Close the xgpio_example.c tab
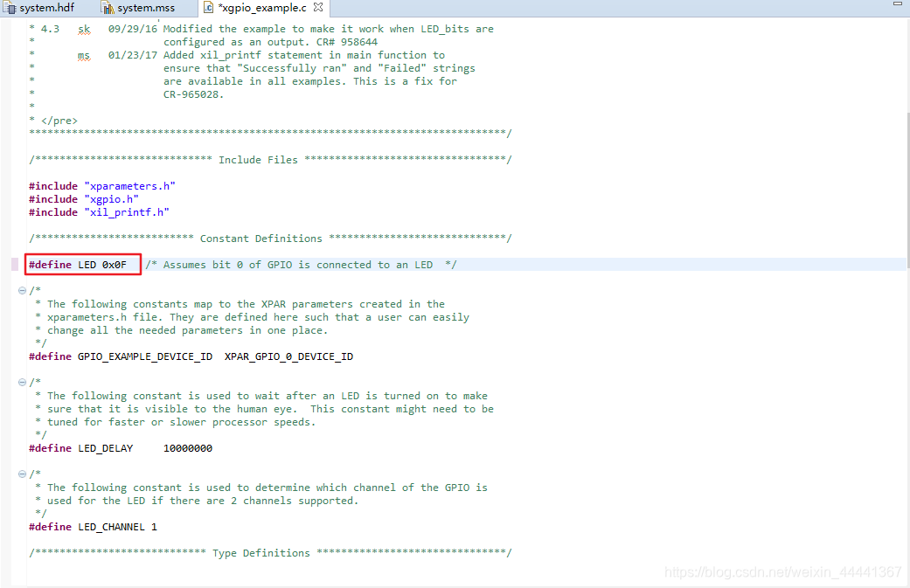 (318, 8)
